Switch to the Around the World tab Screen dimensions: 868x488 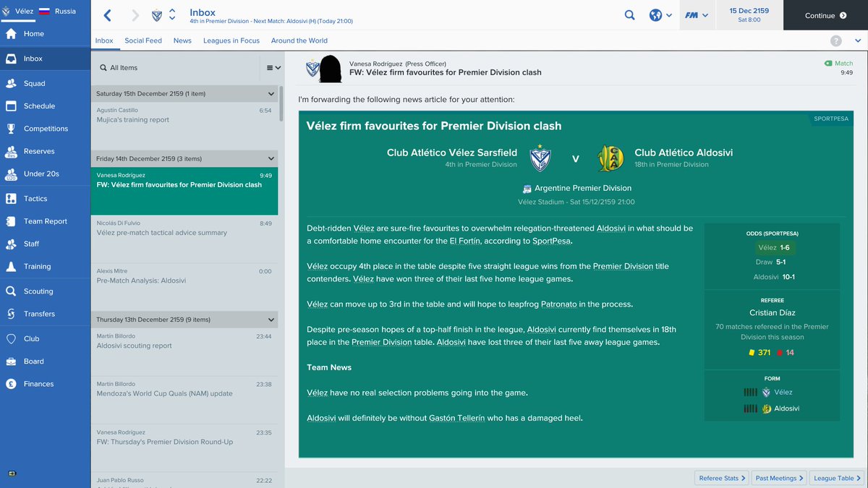pos(299,40)
